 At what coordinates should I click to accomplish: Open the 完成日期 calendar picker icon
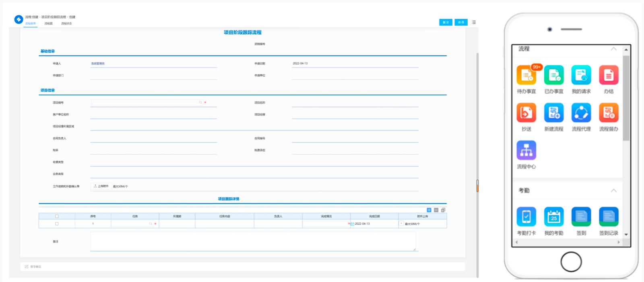click(x=352, y=224)
